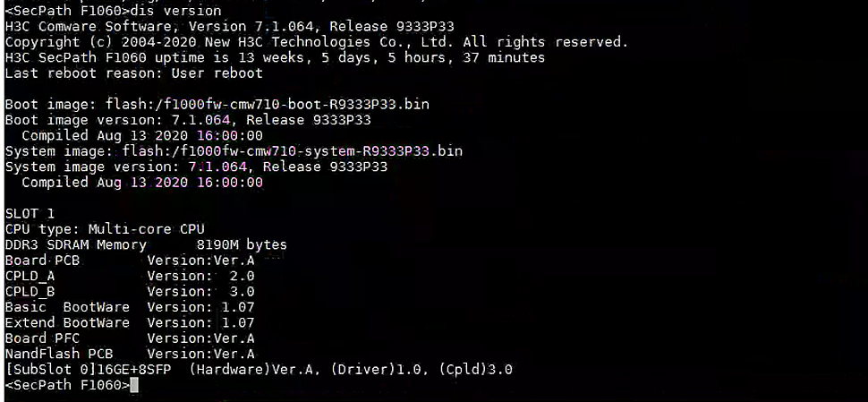
Task: Click the terminal cursor at the last prompt
Action: (x=134, y=385)
